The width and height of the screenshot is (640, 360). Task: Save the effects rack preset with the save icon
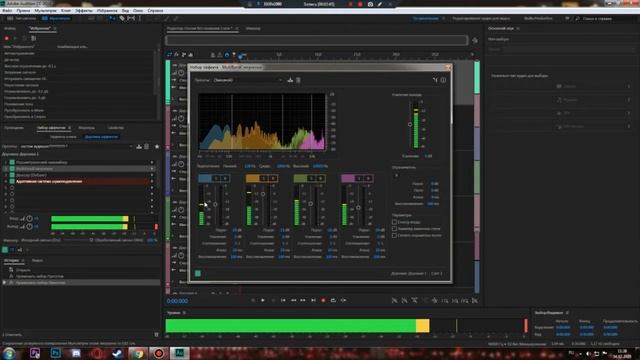(x=139, y=146)
